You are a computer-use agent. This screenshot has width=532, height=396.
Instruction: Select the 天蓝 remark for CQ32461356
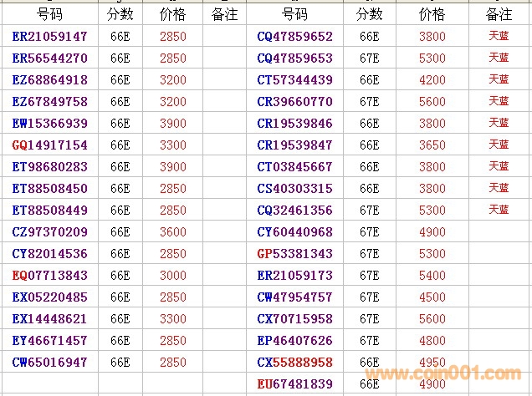pos(499,210)
